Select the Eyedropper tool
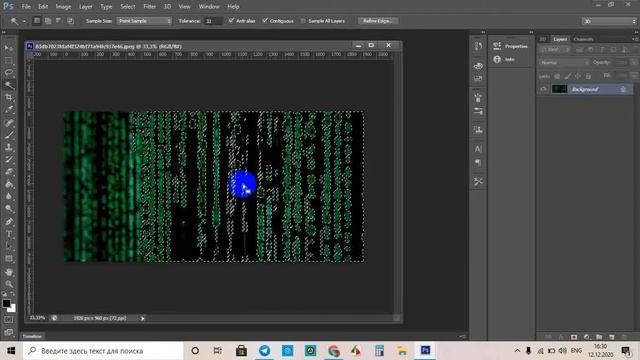This screenshot has height=360, width=640. (9, 110)
